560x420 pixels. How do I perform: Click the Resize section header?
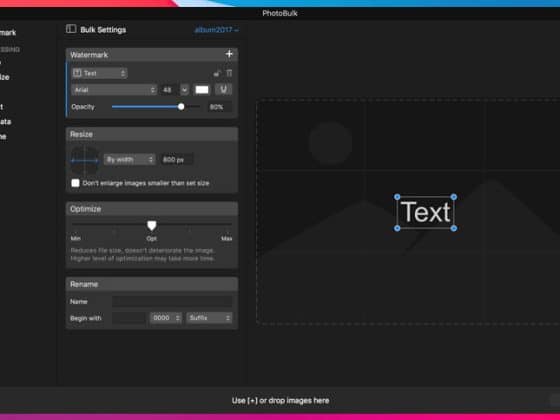(152, 134)
